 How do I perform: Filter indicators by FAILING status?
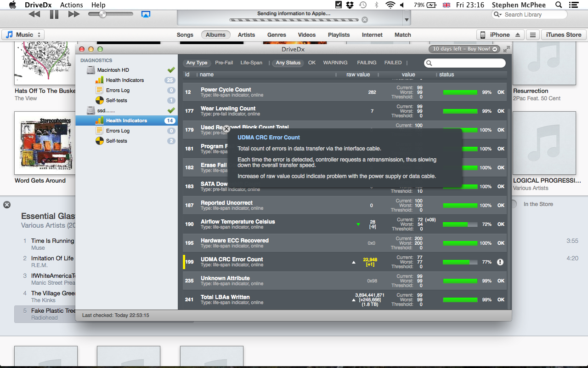(x=367, y=63)
